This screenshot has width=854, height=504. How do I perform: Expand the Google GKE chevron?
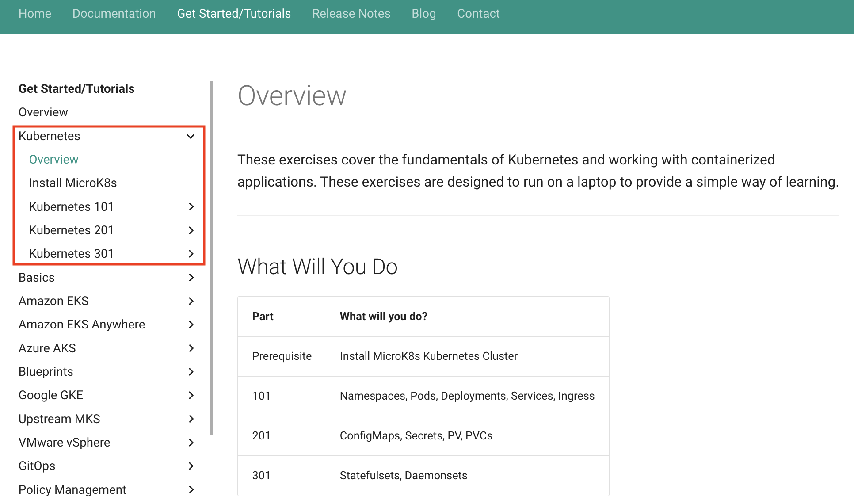(x=191, y=395)
